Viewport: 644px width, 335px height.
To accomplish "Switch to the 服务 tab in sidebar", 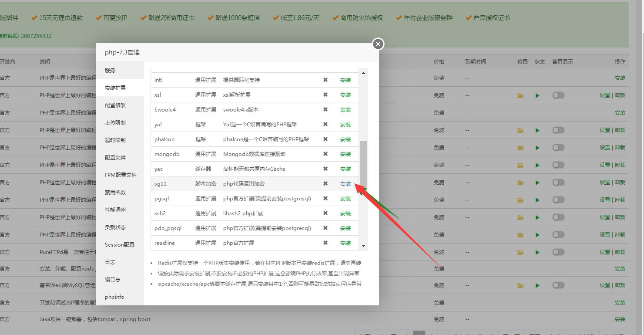I will point(110,70).
